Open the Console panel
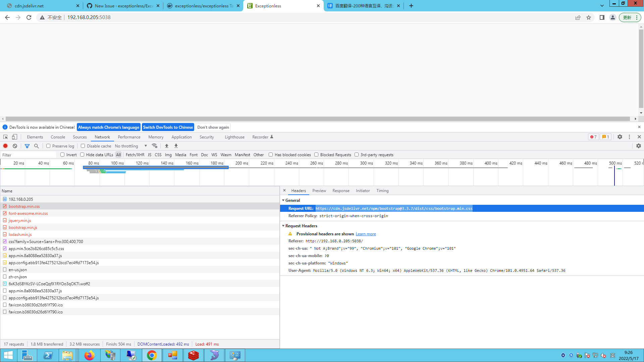The width and height of the screenshot is (644, 362). [58, 137]
